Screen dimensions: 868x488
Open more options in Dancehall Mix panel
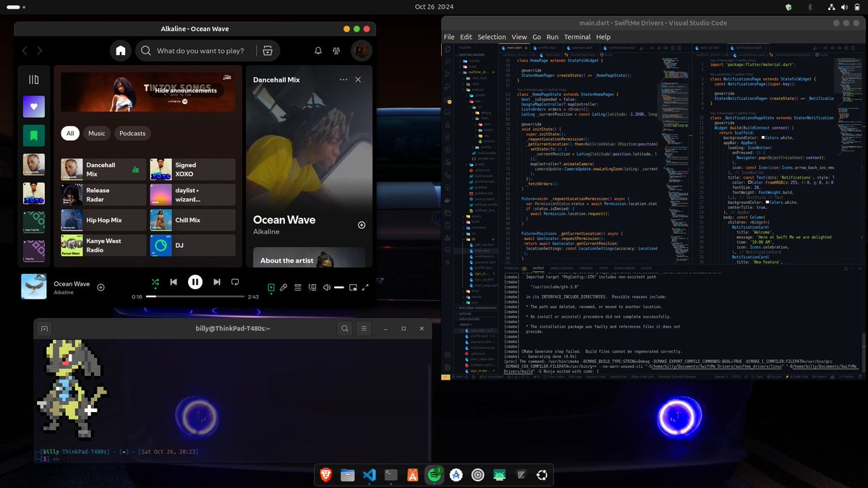pos(343,80)
